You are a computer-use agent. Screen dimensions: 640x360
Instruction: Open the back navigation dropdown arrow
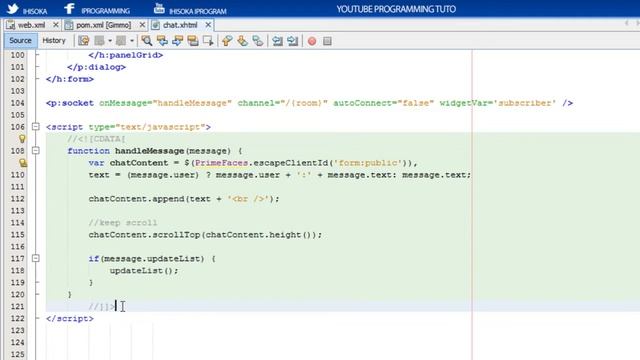coord(110,41)
